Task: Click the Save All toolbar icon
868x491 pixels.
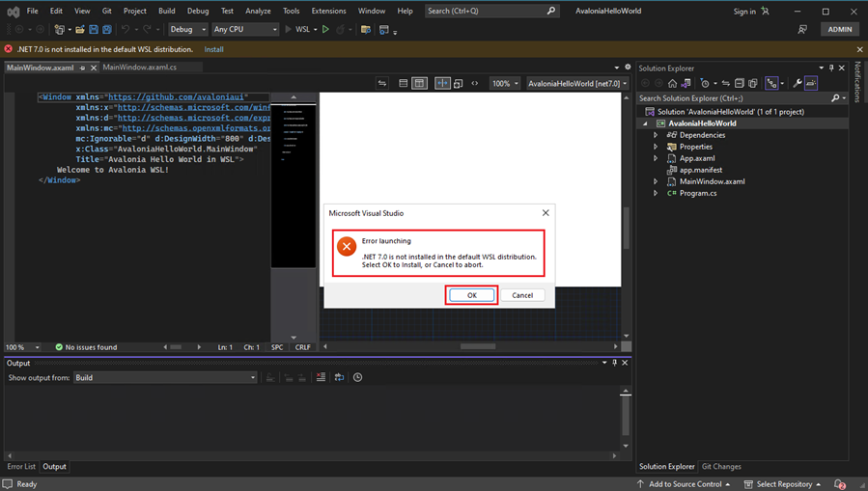Action: pyautogui.click(x=107, y=29)
